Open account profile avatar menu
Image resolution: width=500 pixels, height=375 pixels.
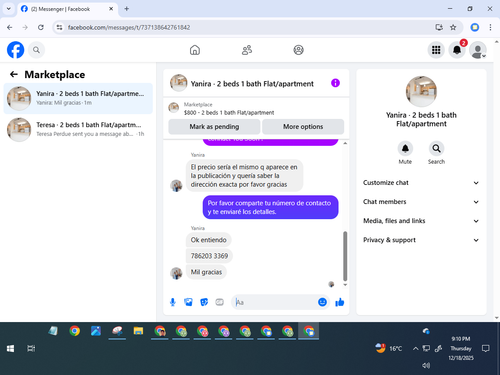coord(478,50)
